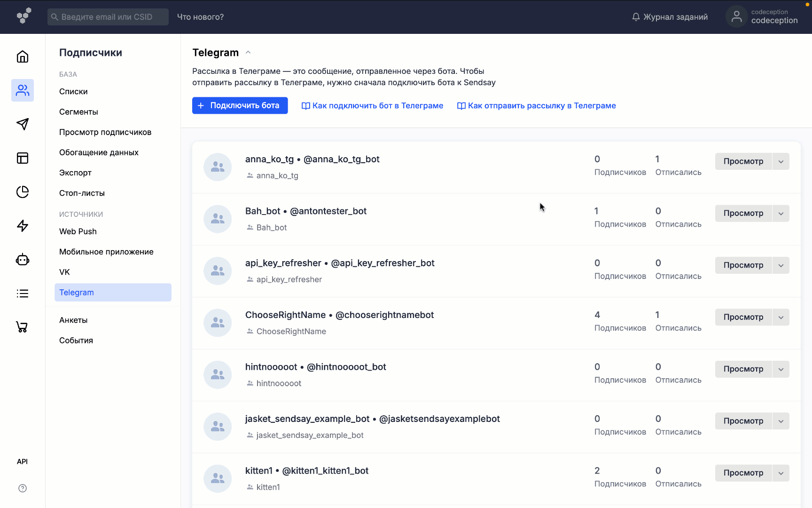Click the lightning bolt automation icon

pyautogui.click(x=23, y=226)
